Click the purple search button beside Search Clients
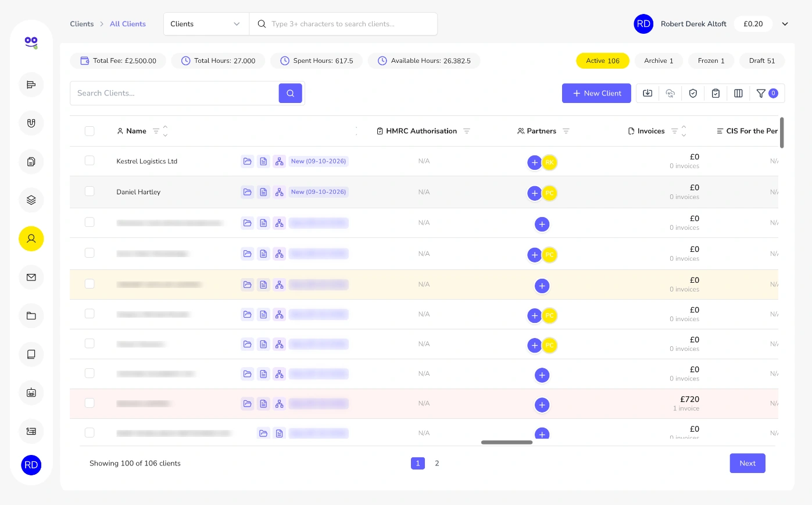 (291, 93)
